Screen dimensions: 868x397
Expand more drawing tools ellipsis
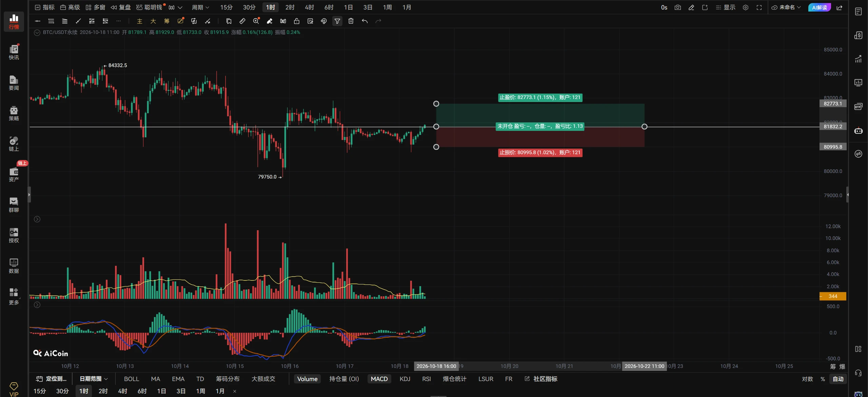click(x=118, y=21)
